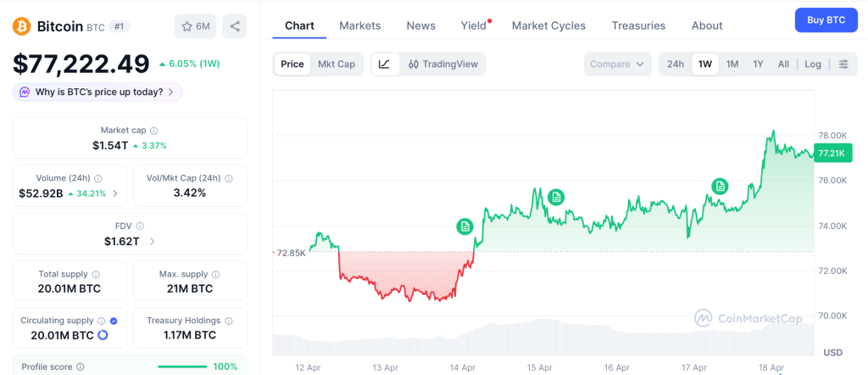This screenshot has height=375, width=868.
Task: Click the news marker near 15 Apr
Action: [556, 197]
